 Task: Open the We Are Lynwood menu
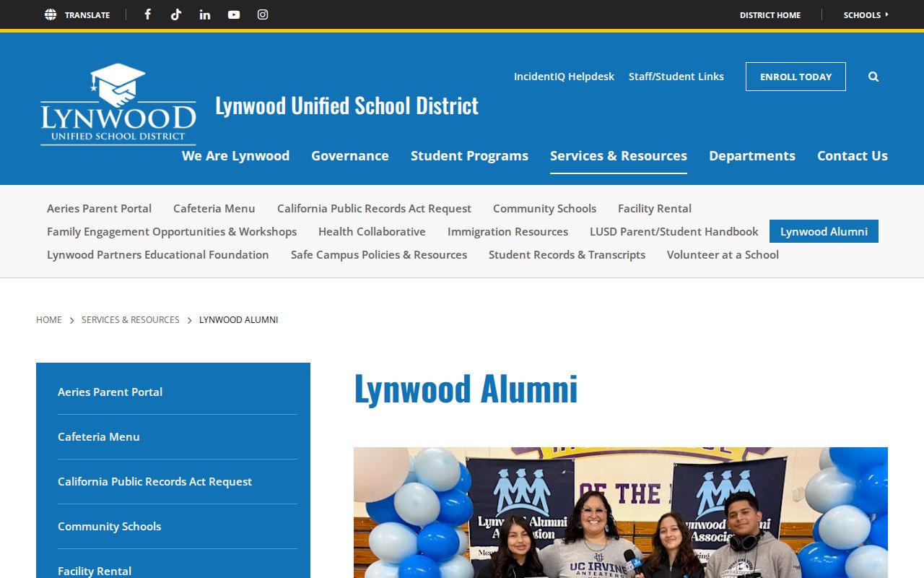(x=235, y=155)
